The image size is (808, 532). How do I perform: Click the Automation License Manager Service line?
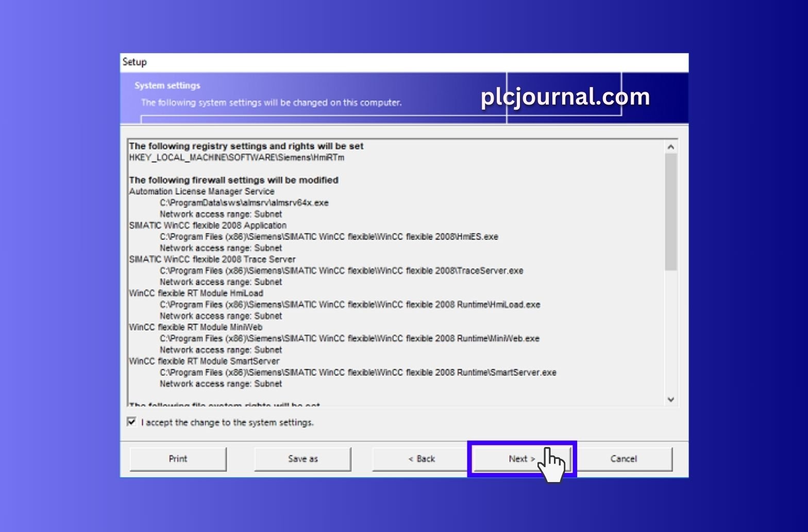point(201,192)
